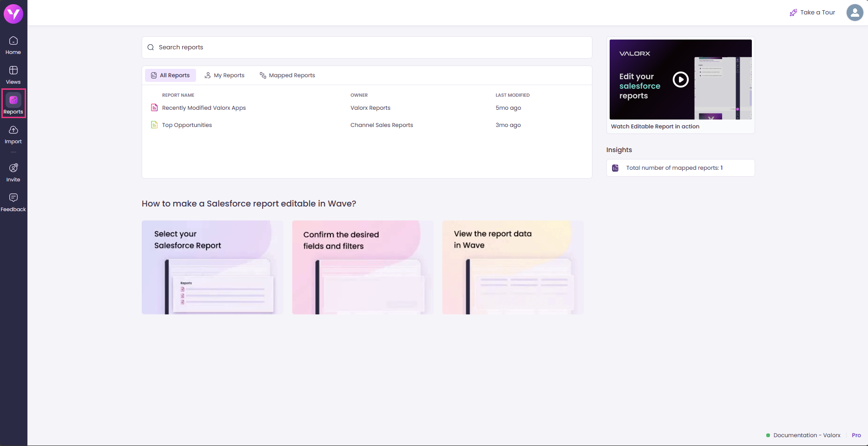
Task: Play the Edit your salesforce reports video
Action: pos(681,80)
